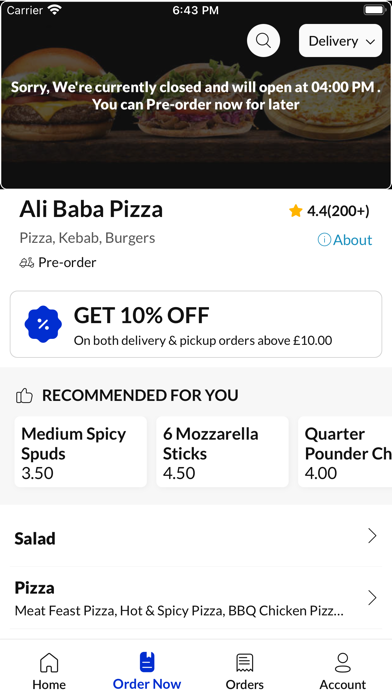The height and width of the screenshot is (696, 392).
Task: Tap the Order Now tab icon
Action: coord(147,662)
